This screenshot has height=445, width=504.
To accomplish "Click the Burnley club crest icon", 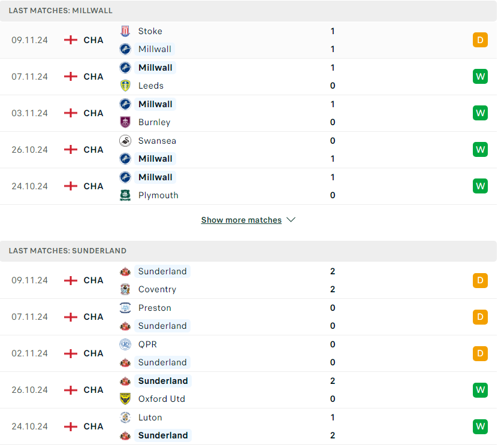I will click(x=125, y=122).
